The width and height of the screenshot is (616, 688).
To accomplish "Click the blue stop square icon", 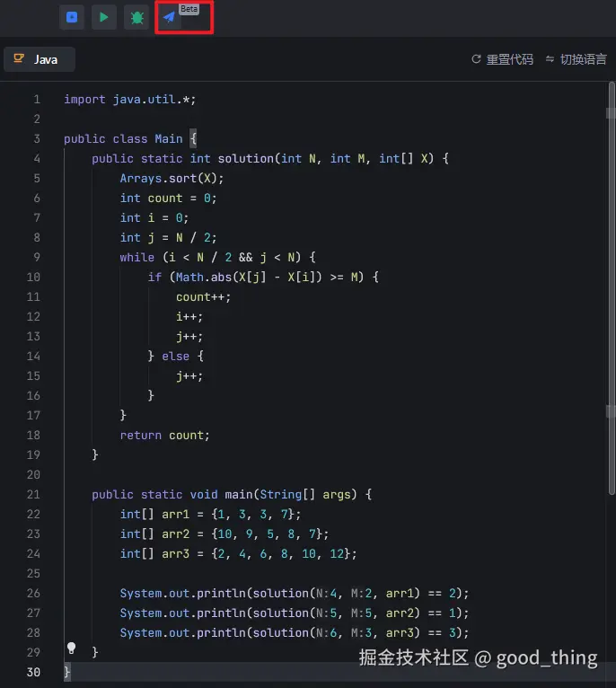I will click(x=72, y=17).
